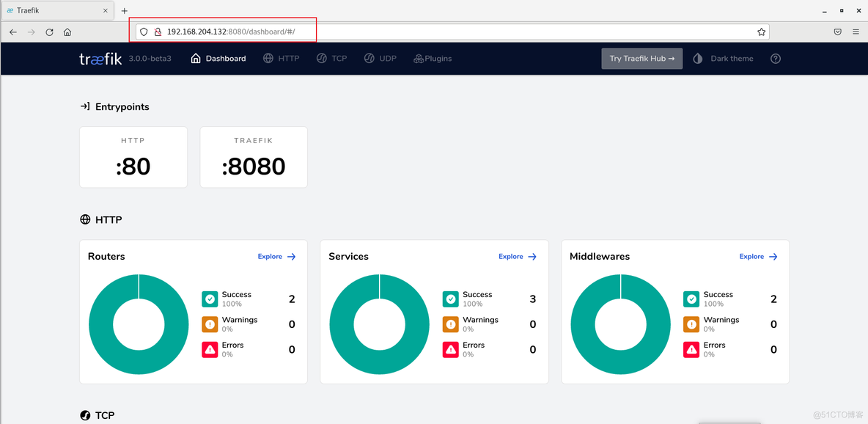868x424 pixels.
Task: Toggle the Dark theme switch
Action: 723,59
